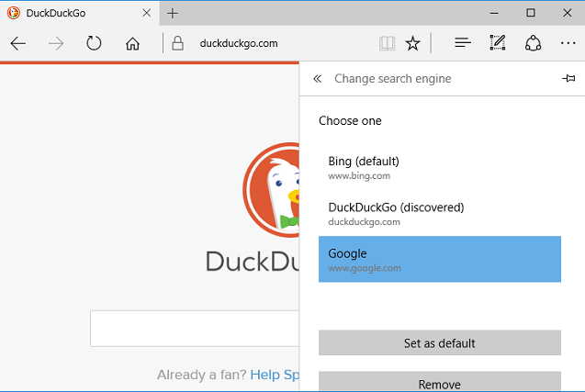Click the DuckDuckGo tab favicon
The image size is (585, 392).
[x=14, y=13]
